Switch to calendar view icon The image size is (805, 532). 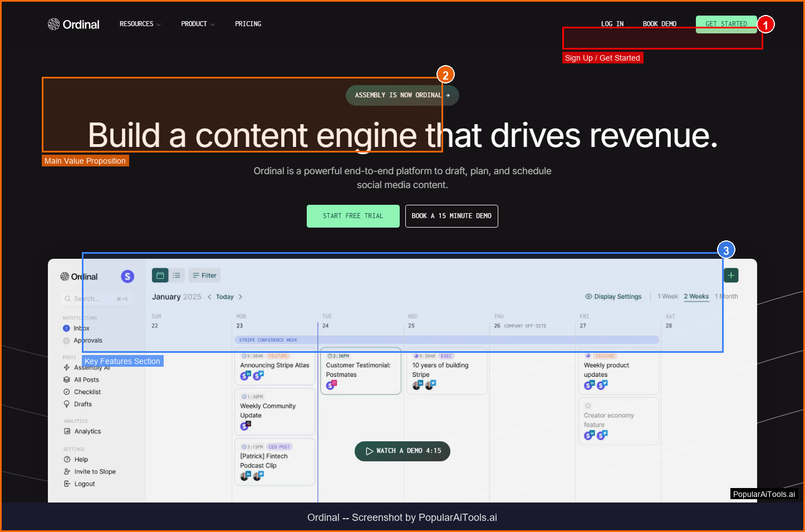pos(160,275)
